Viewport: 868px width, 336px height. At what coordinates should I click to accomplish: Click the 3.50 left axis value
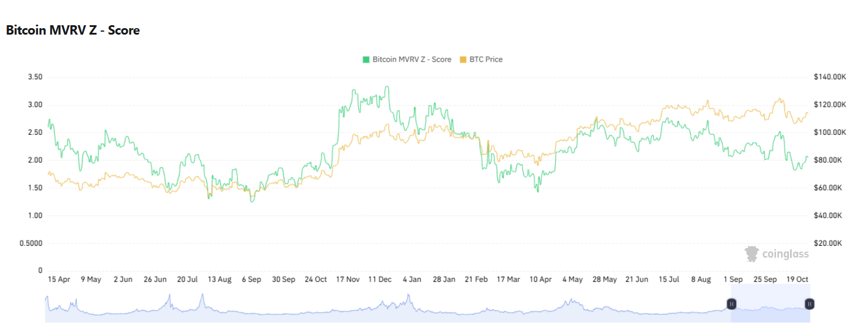[x=35, y=77]
